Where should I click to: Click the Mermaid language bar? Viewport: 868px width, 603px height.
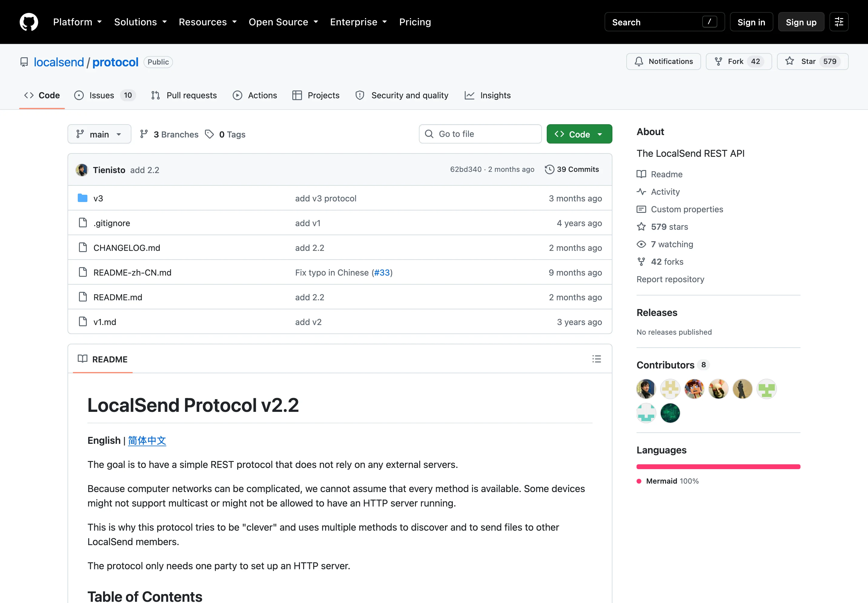coord(718,467)
